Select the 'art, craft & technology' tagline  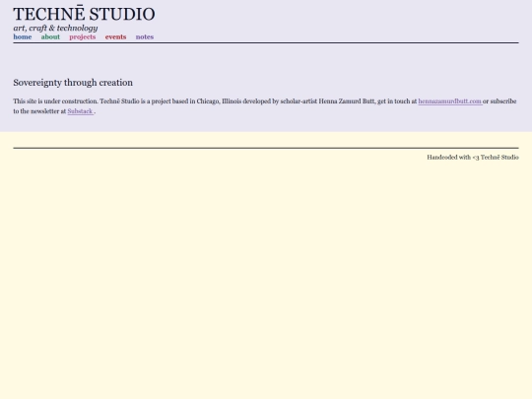55,29
